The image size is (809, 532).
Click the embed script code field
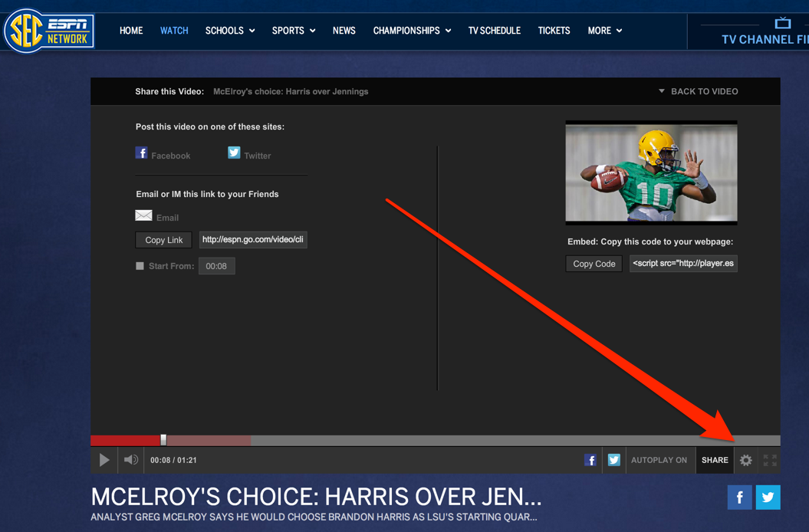click(x=683, y=263)
